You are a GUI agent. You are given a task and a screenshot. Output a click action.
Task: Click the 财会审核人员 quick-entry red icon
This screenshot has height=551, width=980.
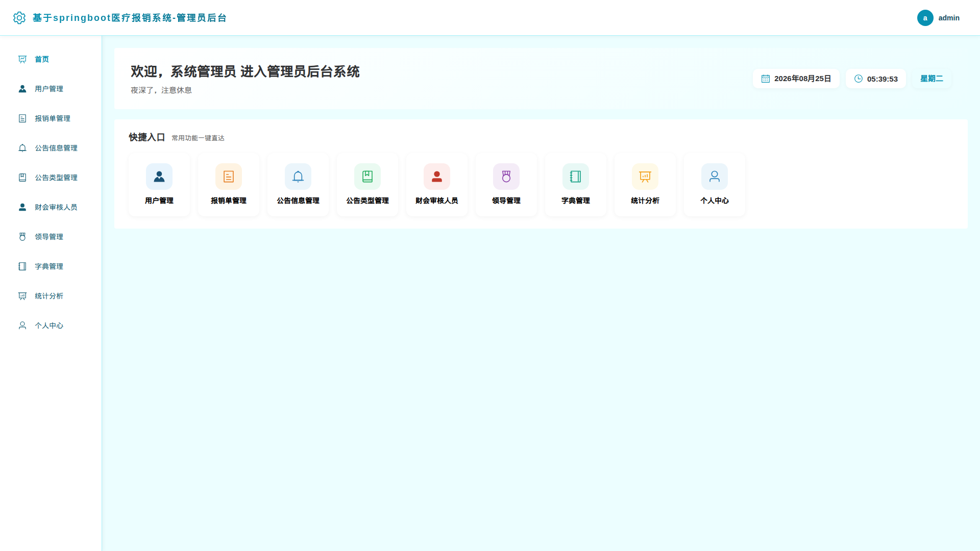point(437,177)
